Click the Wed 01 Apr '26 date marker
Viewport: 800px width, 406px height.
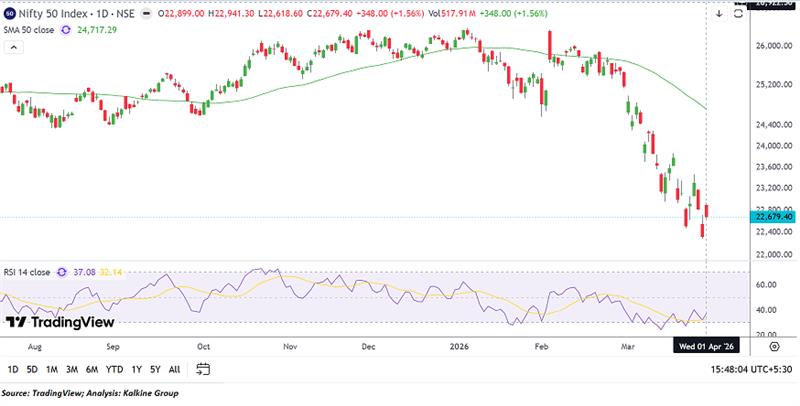pyautogui.click(x=707, y=345)
